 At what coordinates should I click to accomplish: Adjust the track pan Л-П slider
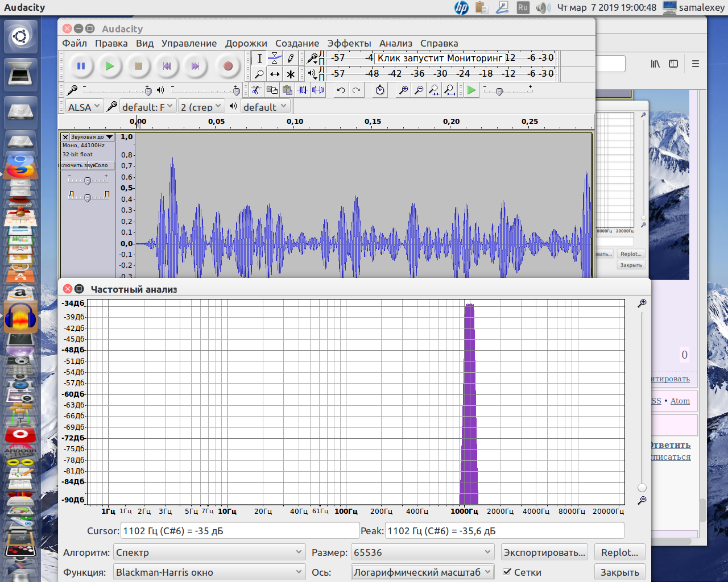88,197
